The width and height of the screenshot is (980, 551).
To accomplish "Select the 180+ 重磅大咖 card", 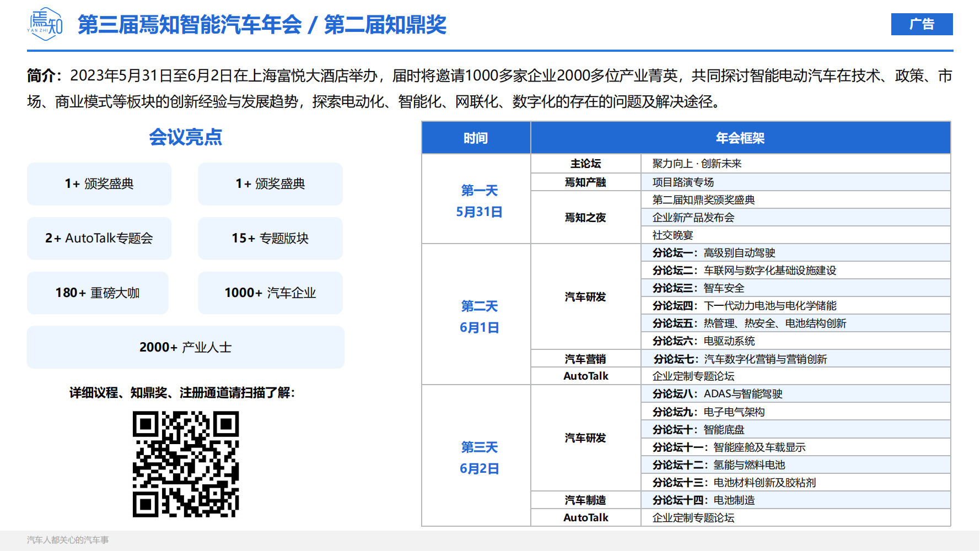I will (x=98, y=293).
